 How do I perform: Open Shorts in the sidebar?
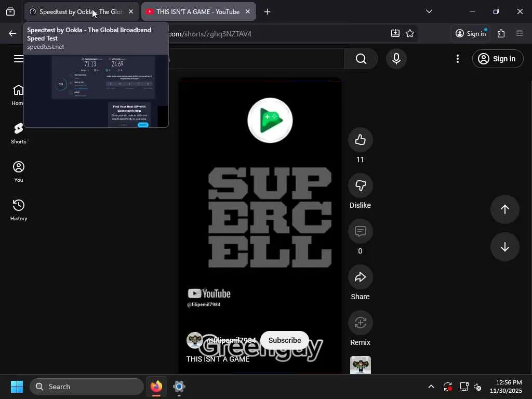pos(18,134)
